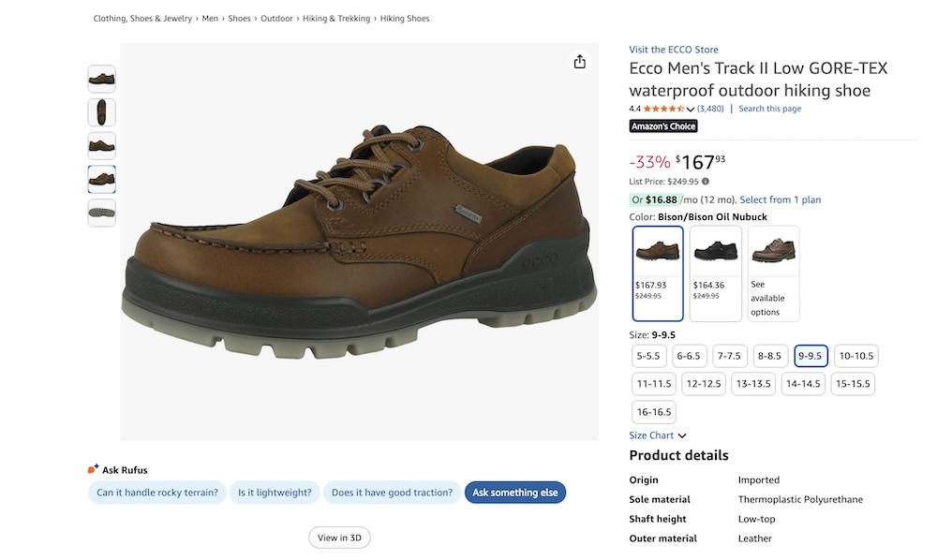This screenshot has width=937, height=560.
Task: Select size 10-10.5
Action: (x=855, y=356)
